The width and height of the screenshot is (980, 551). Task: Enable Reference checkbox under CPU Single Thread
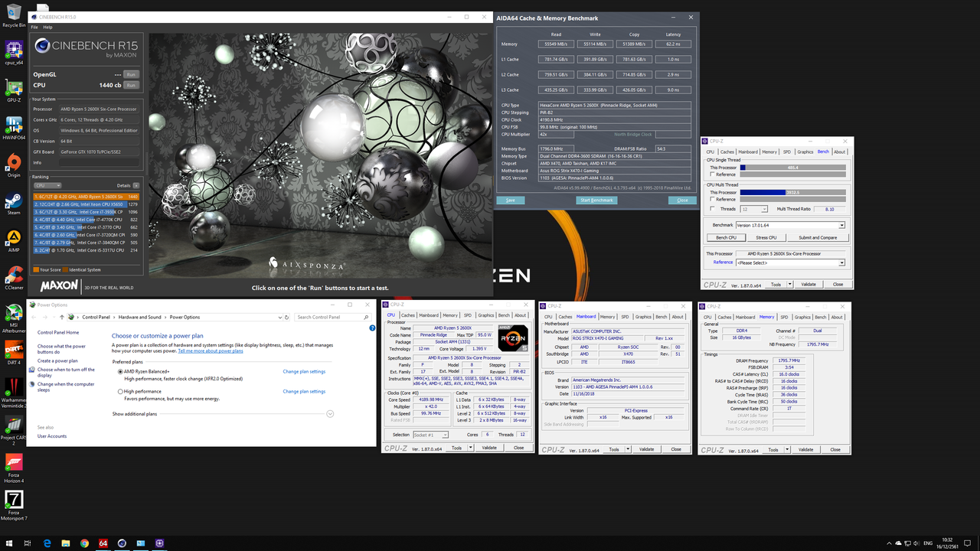tap(713, 174)
